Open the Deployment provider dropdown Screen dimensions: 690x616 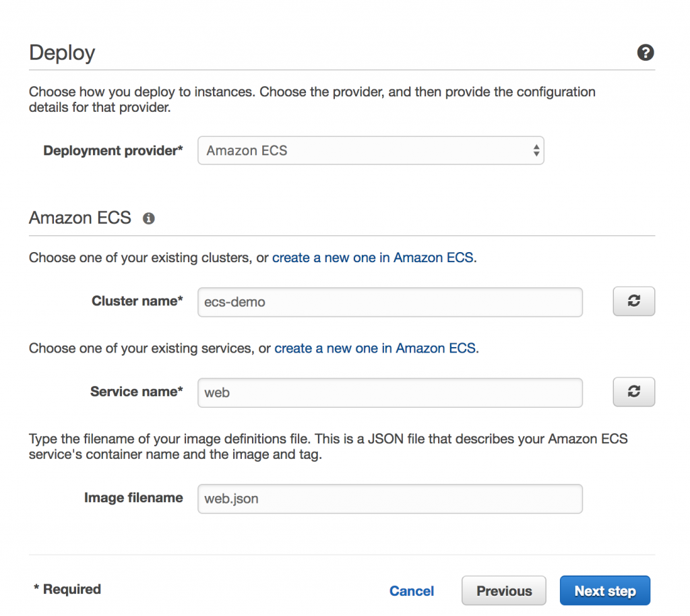point(371,151)
